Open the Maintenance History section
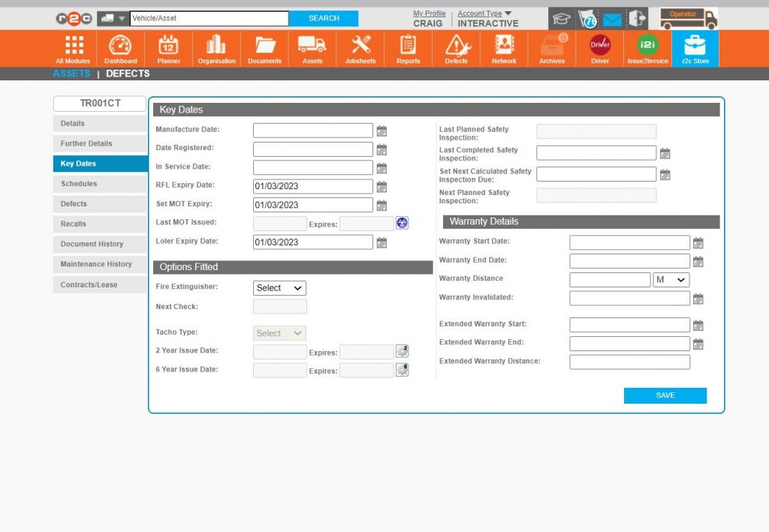The height and width of the screenshot is (532, 769). [x=98, y=264]
